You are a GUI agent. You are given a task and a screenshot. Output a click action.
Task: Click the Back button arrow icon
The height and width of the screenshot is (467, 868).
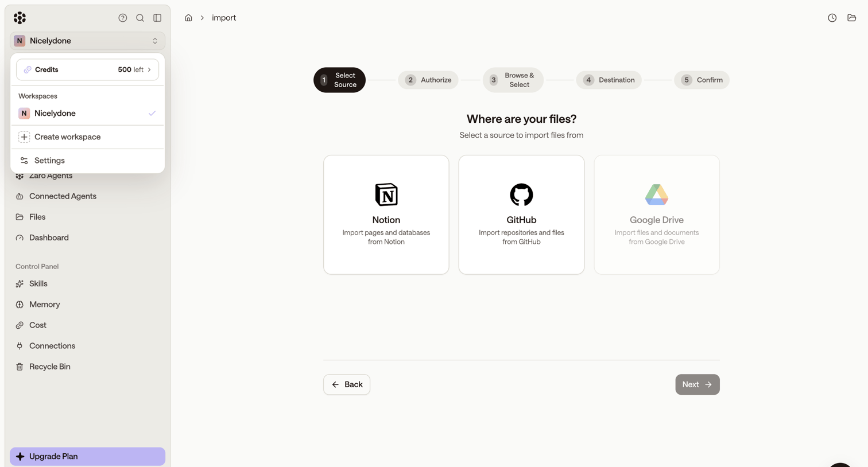pyautogui.click(x=335, y=384)
